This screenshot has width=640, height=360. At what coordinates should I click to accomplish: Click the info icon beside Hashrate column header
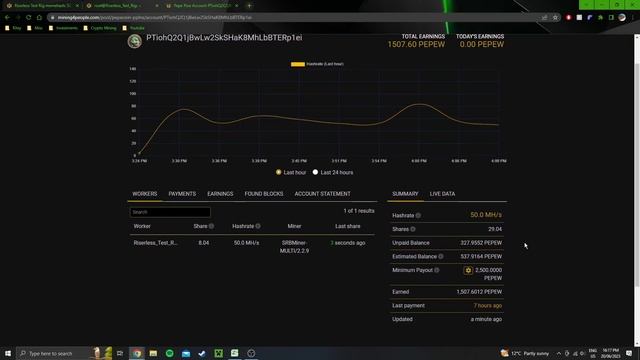(258, 226)
